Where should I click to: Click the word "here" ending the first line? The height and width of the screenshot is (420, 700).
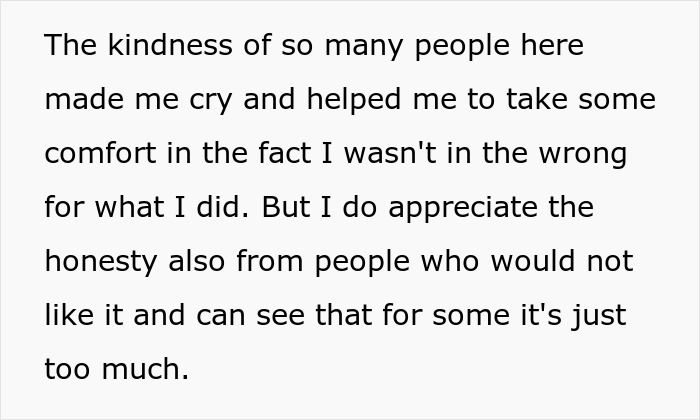tap(549, 46)
